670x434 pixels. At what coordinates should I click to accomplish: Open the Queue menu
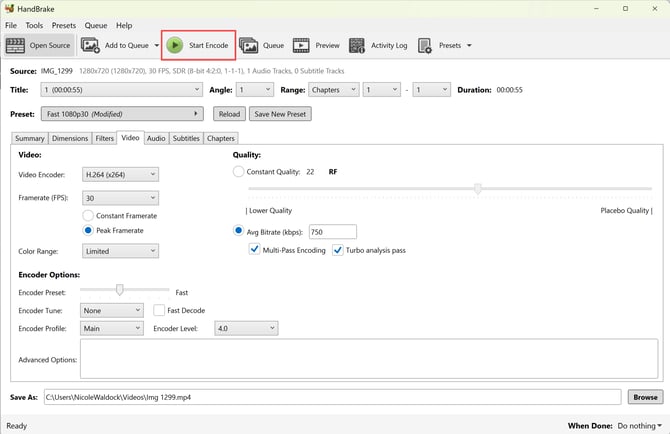pyautogui.click(x=96, y=25)
